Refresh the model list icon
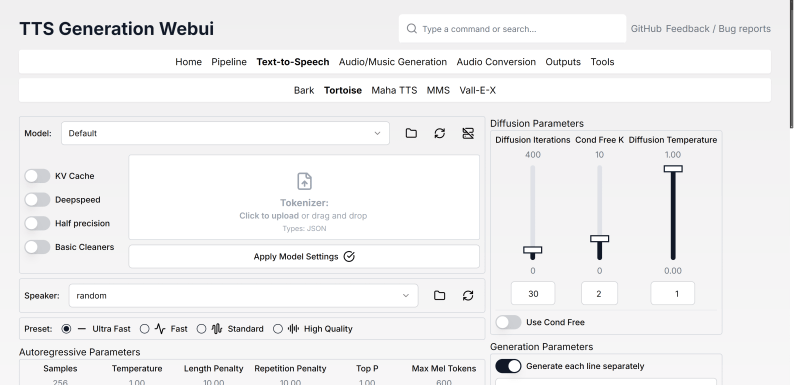This screenshot has width=800, height=385. click(439, 133)
